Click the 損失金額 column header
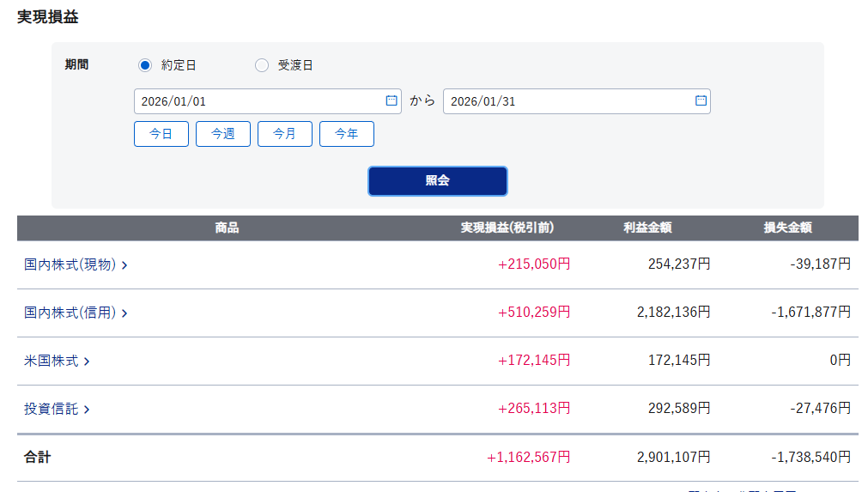The image size is (868, 492). click(788, 228)
